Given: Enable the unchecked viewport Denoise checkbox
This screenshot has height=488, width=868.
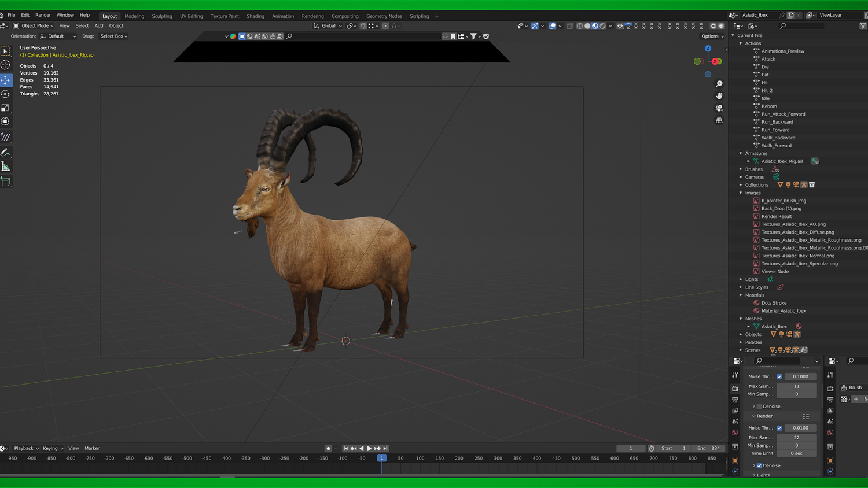Looking at the screenshot, I should 759,406.
